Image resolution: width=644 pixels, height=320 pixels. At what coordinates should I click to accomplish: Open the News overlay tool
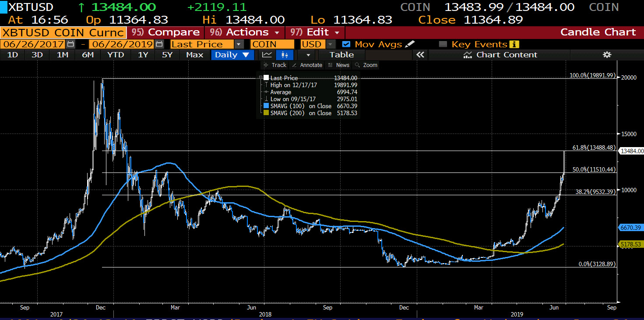pyautogui.click(x=339, y=65)
